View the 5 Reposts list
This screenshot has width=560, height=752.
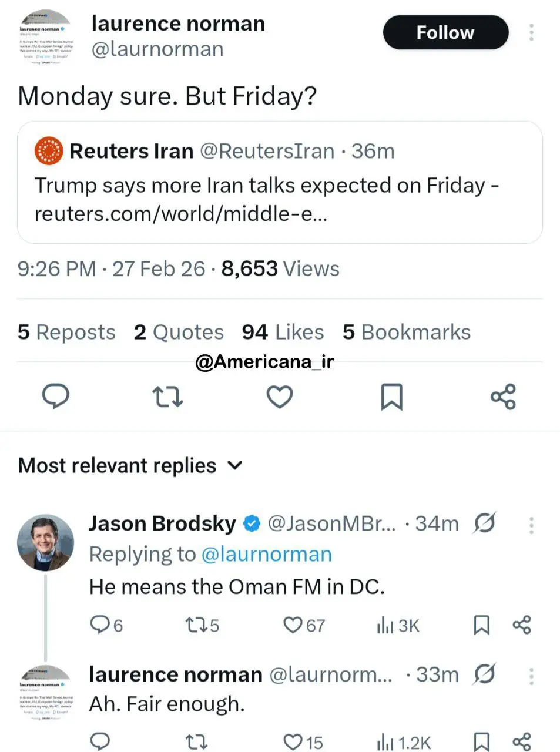click(66, 332)
